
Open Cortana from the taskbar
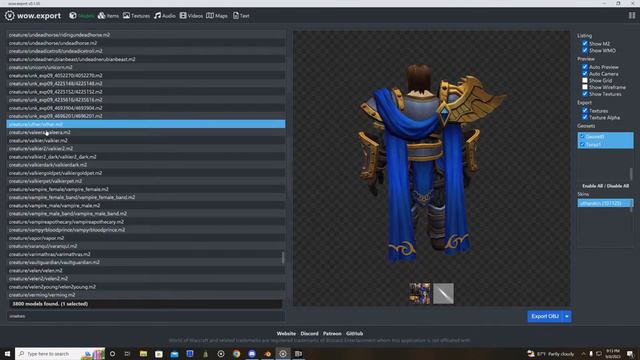pos(112,353)
